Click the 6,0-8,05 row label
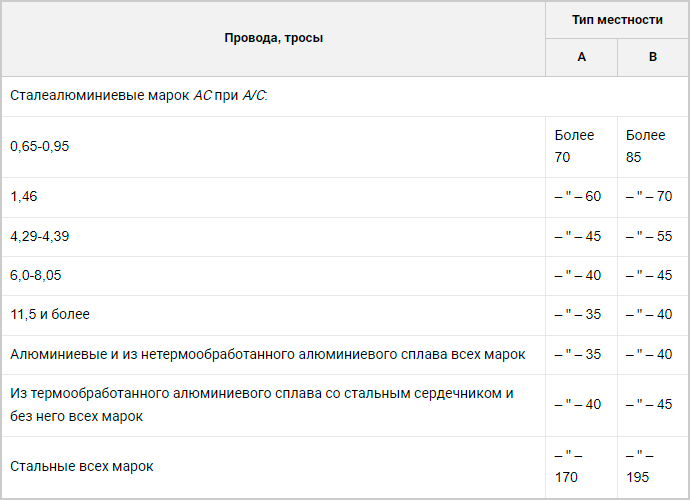 pos(36,276)
